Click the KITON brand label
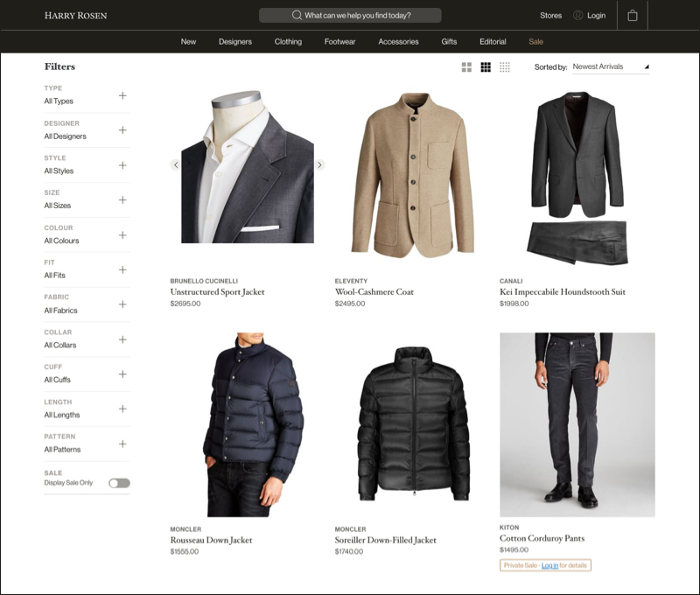700x595 pixels. (x=509, y=528)
